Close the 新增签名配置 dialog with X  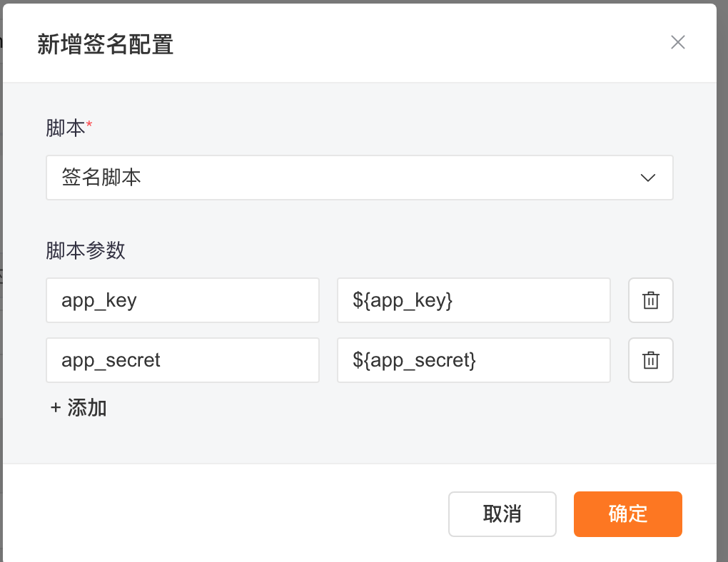(678, 42)
